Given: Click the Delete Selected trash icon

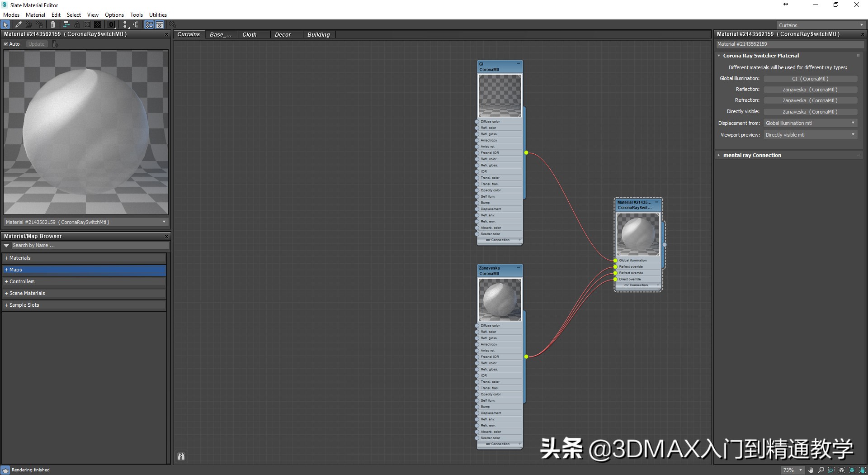Looking at the screenshot, I should [x=52, y=25].
